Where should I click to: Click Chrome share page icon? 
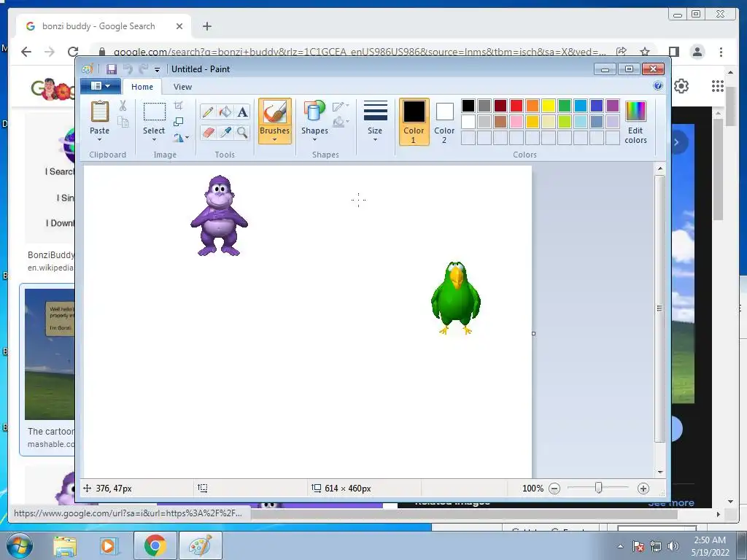point(622,52)
